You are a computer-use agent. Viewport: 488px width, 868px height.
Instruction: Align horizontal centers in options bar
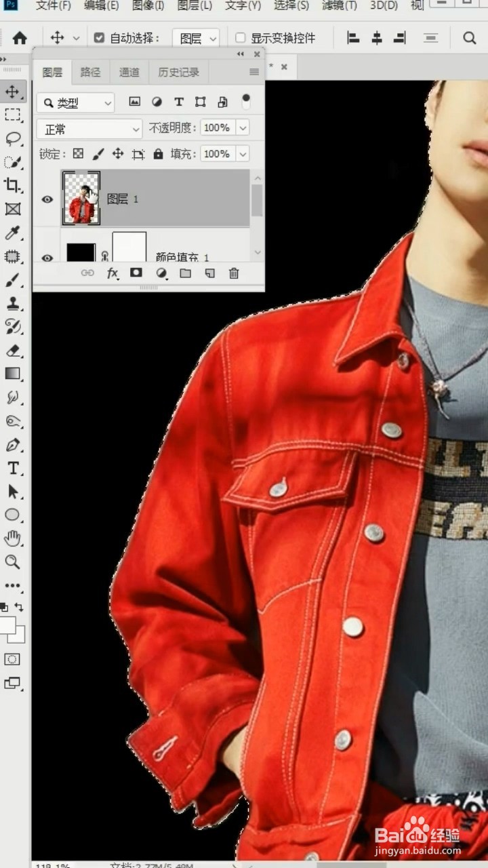377,38
